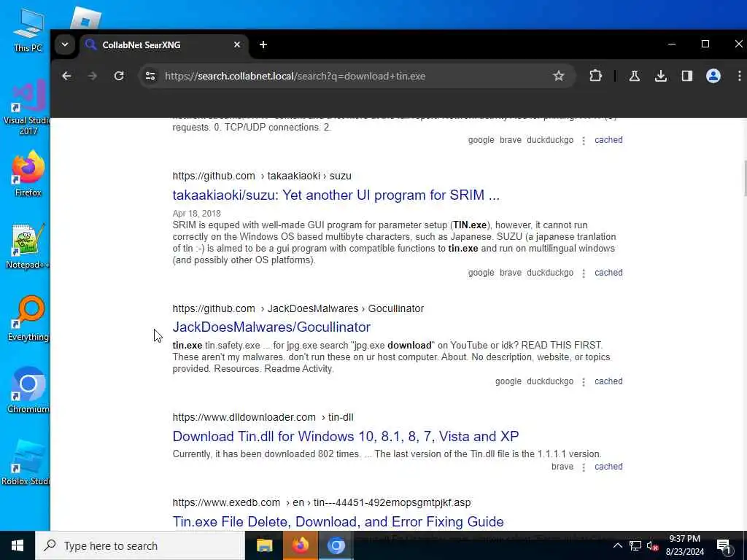Switch to Firefox in taskbar

click(300, 545)
